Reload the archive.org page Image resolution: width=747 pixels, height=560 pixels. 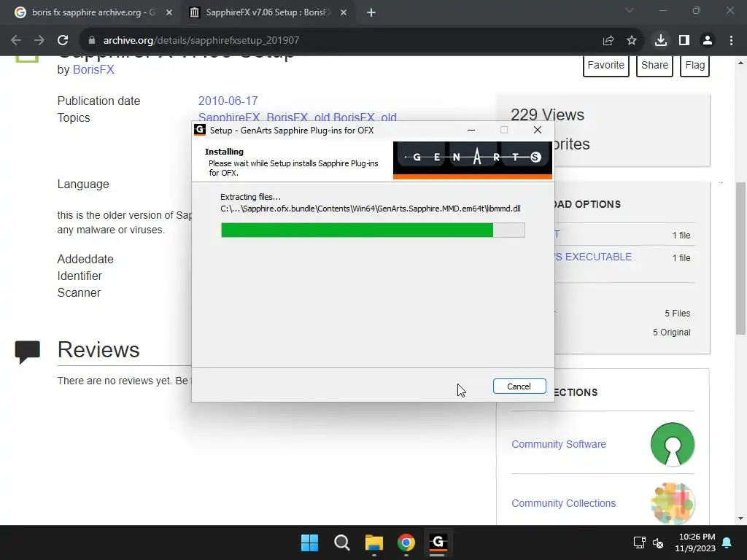point(63,41)
